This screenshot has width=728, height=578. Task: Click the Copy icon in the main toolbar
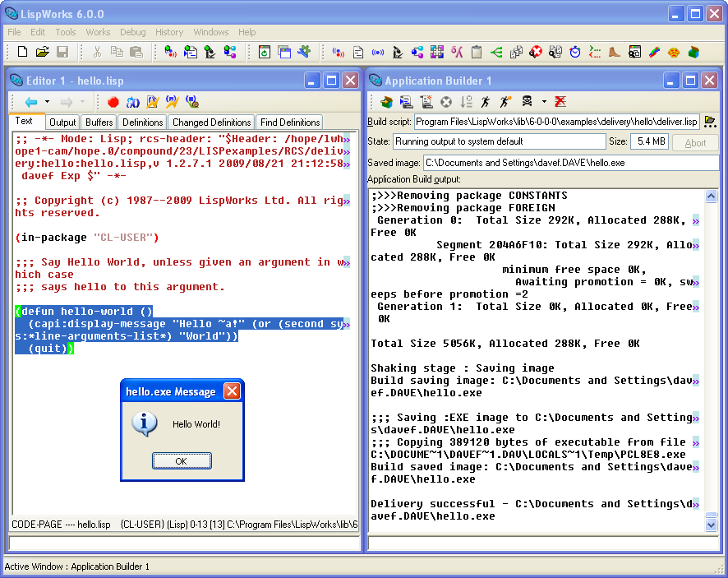tap(117, 52)
